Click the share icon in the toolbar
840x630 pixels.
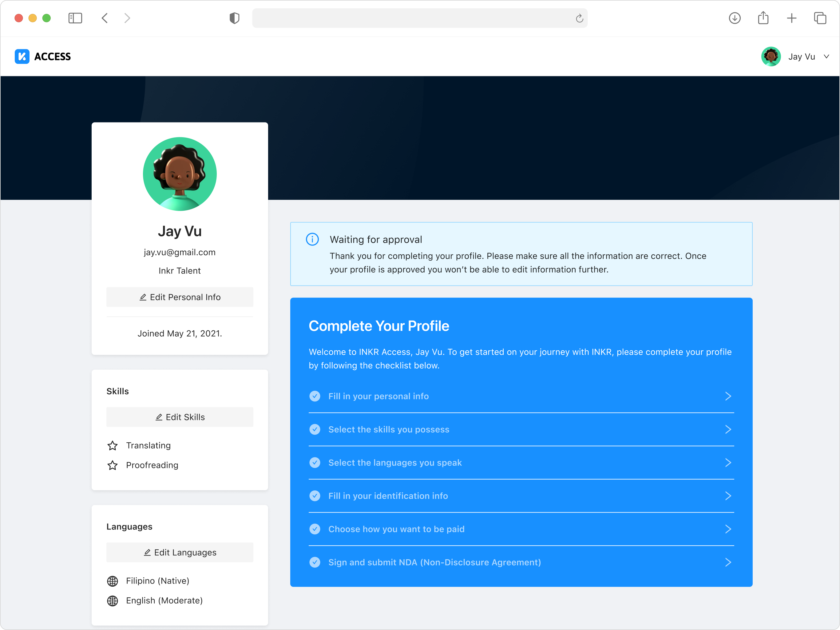pos(763,18)
